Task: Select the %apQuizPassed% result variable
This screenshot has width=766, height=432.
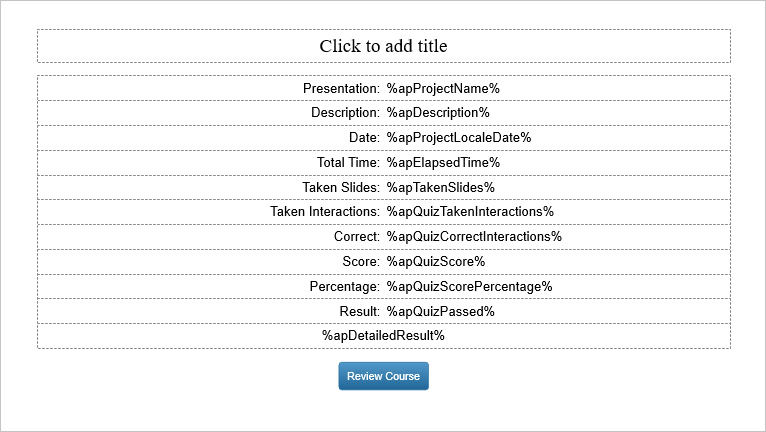Action: [x=441, y=311]
